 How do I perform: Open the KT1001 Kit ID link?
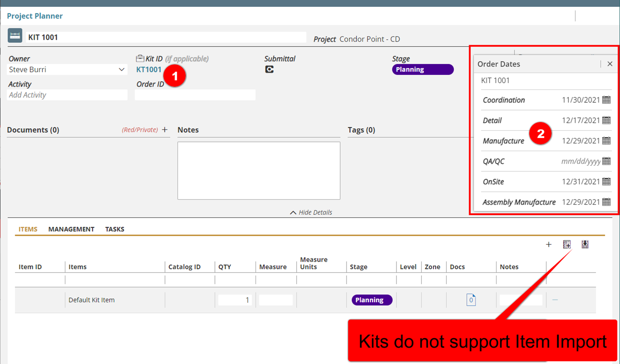coord(149,70)
